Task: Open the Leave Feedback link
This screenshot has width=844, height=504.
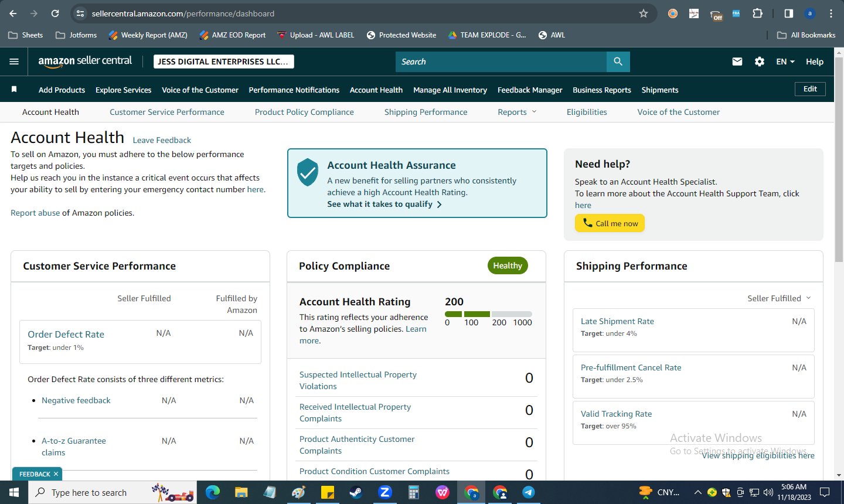Action: 162,140
